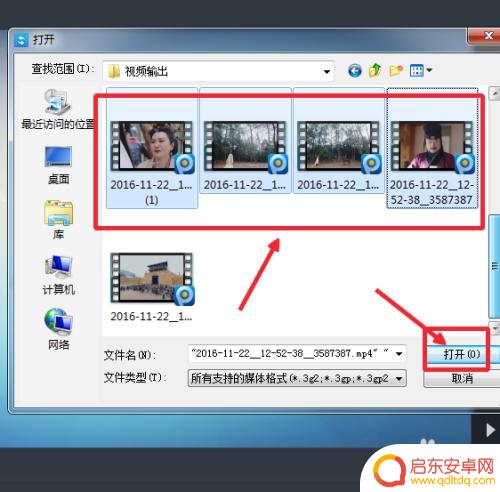The image size is (500, 492).
Task: Open 库 from the places bar
Action: [x=58, y=220]
